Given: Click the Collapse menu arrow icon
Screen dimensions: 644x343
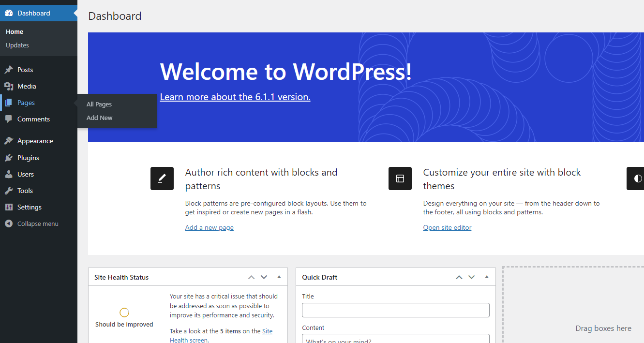Looking at the screenshot, I should click(9, 224).
